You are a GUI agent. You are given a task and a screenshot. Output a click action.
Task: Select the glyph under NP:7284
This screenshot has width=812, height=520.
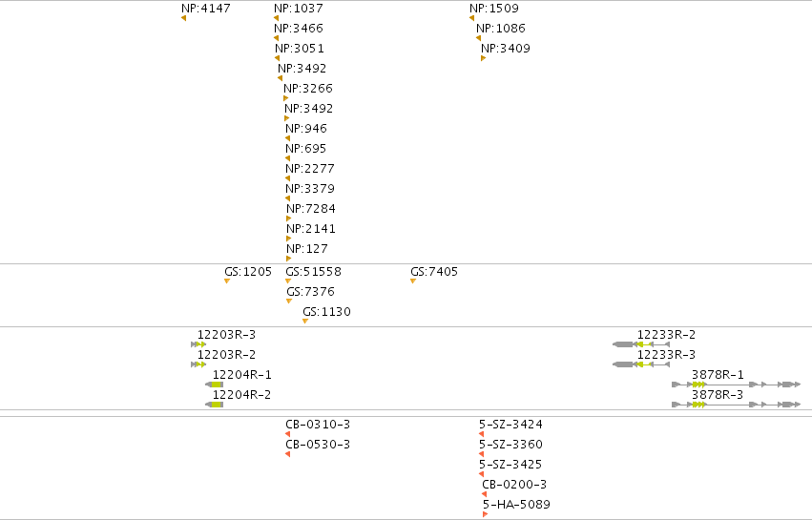click(x=289, y=218)
